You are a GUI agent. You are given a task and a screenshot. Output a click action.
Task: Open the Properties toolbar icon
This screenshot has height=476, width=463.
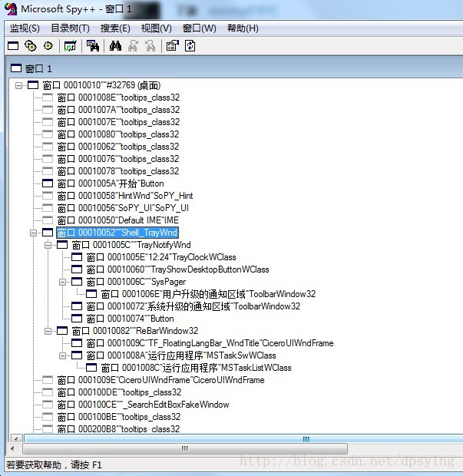(x=173, y=46)
